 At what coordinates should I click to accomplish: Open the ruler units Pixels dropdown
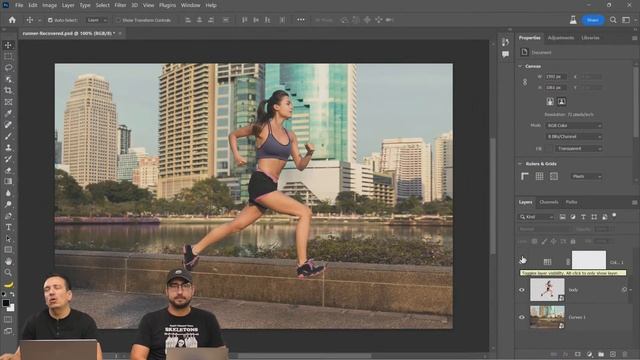pos(587,176)
